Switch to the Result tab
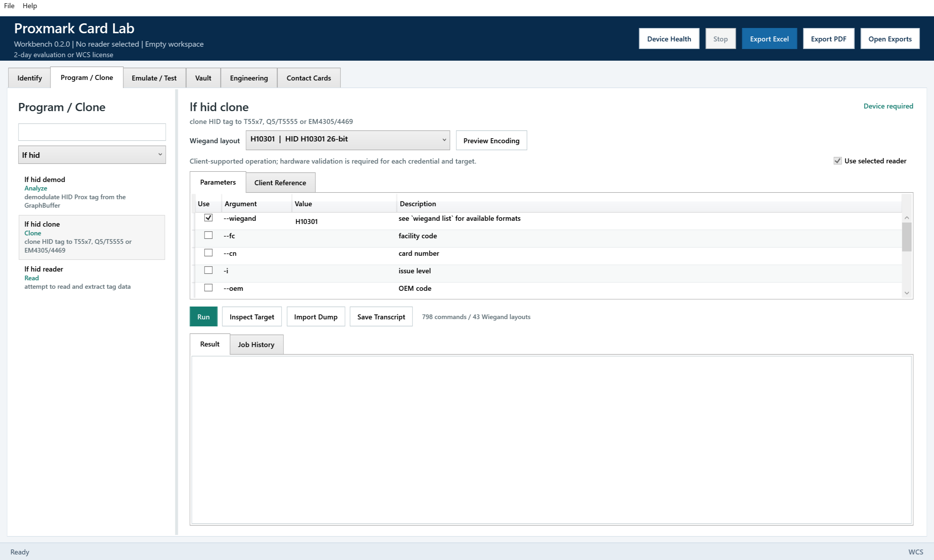This screenshot has width=934, height=560. 210,344
